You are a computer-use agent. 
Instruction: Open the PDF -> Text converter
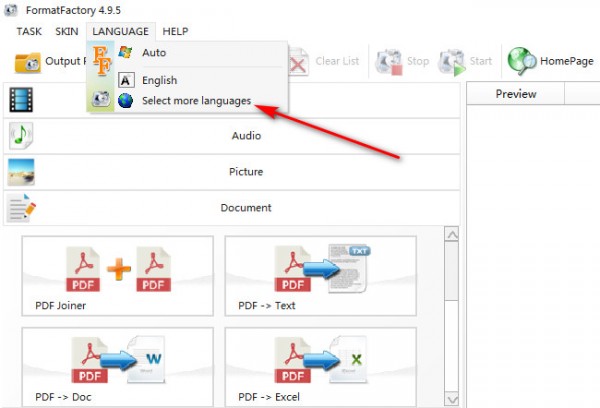click(321, 276)
